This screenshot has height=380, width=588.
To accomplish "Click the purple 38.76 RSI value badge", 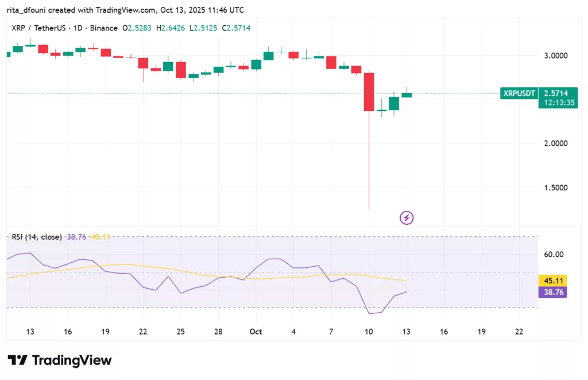I will (552, 292).
